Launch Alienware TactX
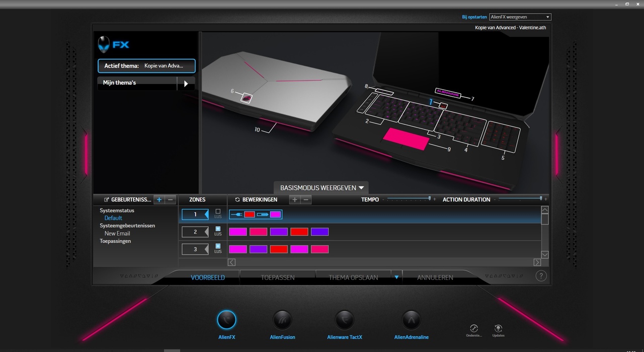The width and height of the screenshot is (644, 352). [344, 319]
